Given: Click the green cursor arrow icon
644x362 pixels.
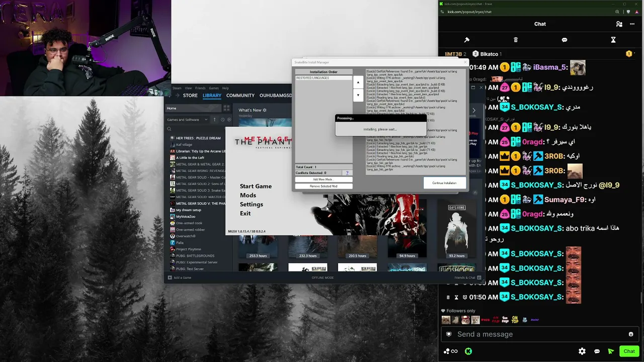Looking at the screenshot, I should click(x=611, y=351).
